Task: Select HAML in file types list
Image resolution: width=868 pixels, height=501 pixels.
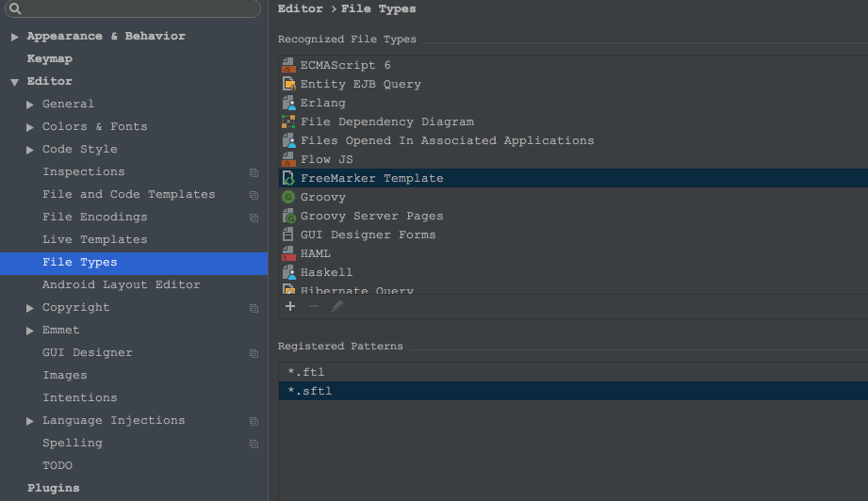Action: (x=573, y=253)
